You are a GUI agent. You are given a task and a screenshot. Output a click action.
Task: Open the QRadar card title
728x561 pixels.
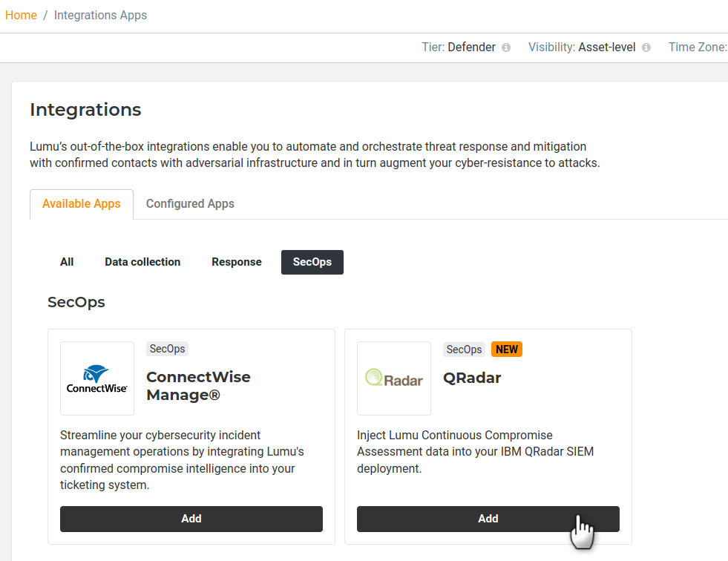[472, 378]
